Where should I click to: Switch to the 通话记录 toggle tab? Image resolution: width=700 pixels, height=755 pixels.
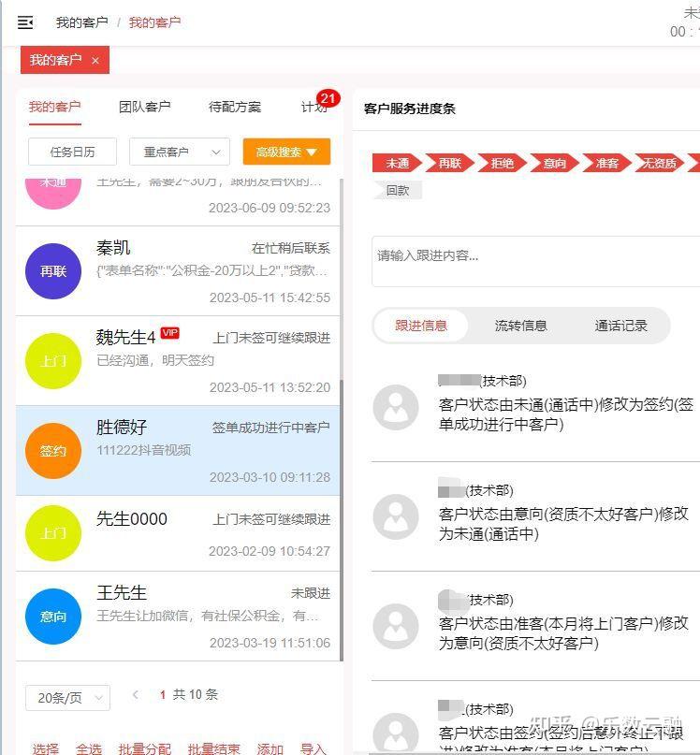click(x=621, y=326)
